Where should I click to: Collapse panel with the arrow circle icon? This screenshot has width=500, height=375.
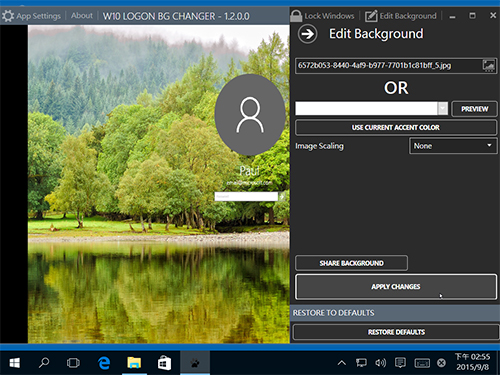[307, 34]
